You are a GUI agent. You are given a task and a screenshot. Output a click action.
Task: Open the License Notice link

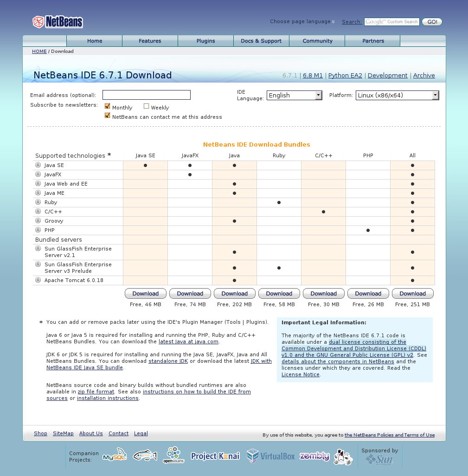tap(301, 374)
